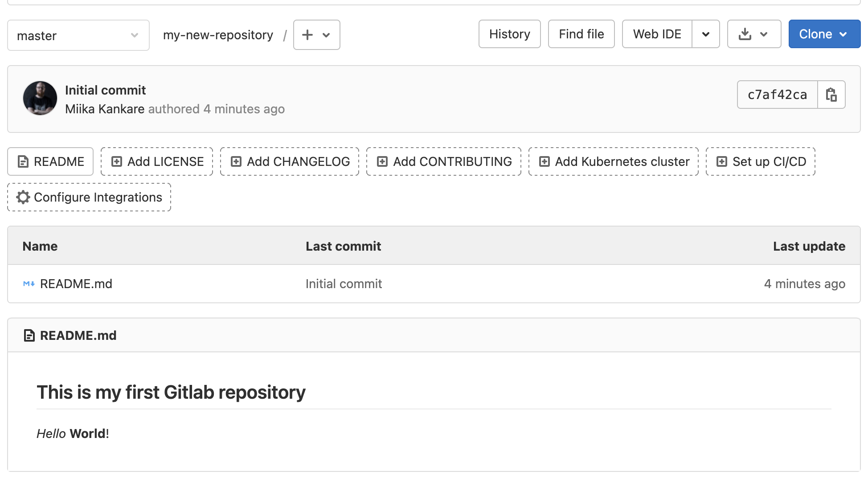Open the Initial commit title link
The image size is (868, 479).
tap(106, 90)
